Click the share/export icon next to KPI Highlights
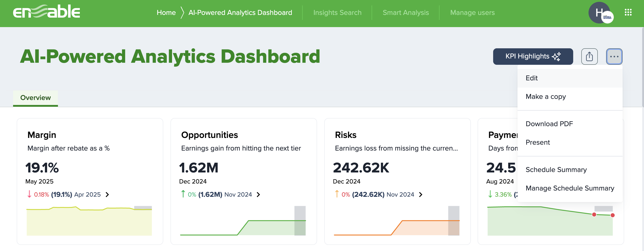This screenshot has width=644, height=251. pos(589,56)
